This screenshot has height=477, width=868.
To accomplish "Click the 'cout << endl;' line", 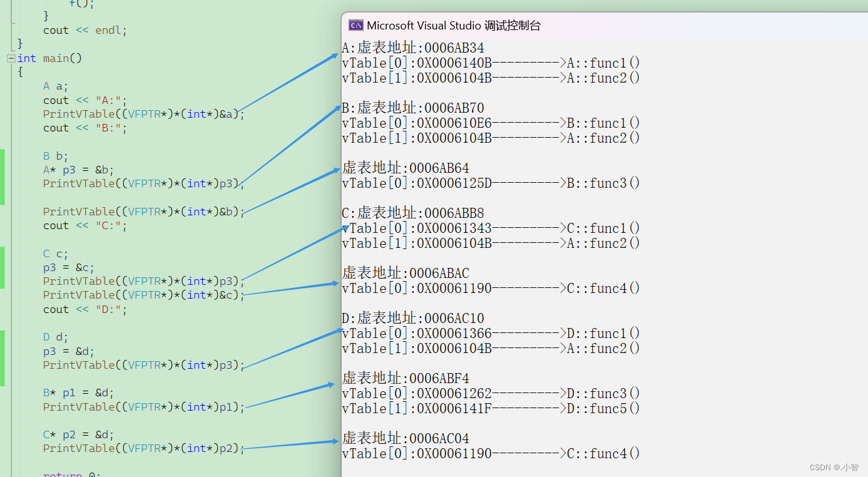I will [x=85, y=30].
